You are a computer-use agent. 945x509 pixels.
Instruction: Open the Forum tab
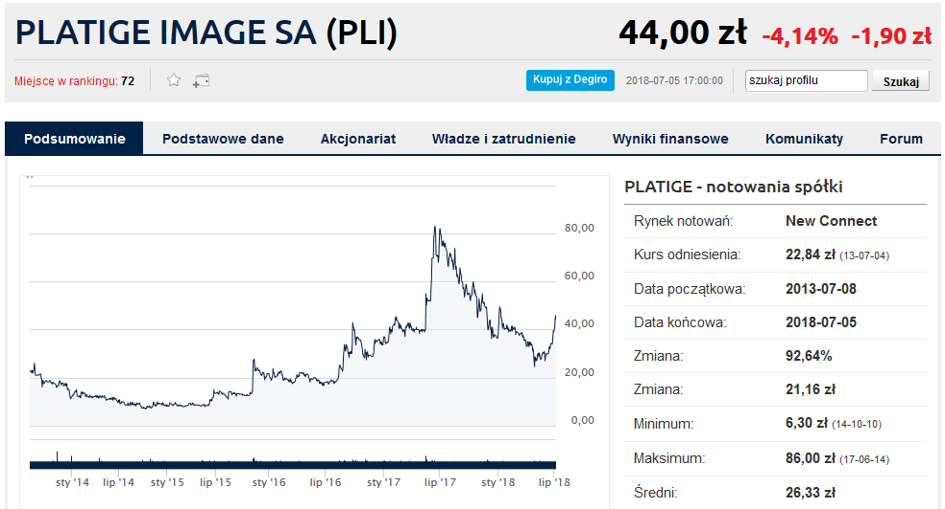[901, 139]
